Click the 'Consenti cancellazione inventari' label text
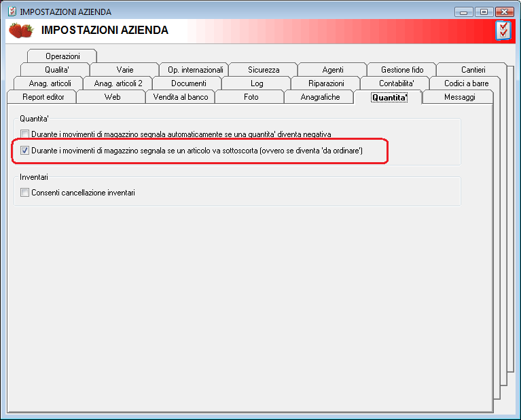 [x=83, y=193]
